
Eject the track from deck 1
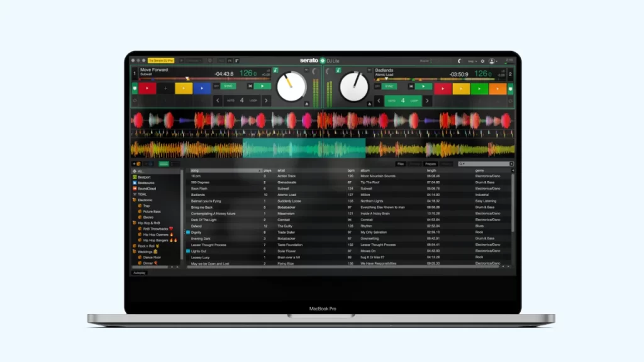coord(306,104)
